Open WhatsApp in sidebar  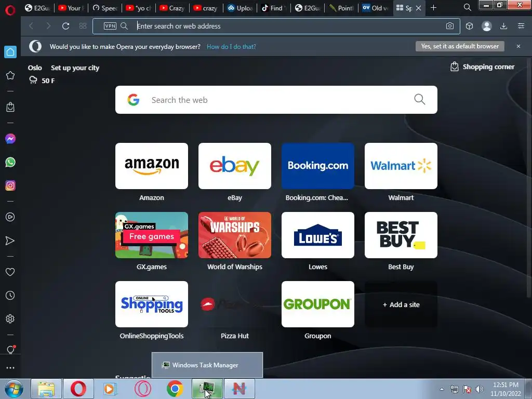click(x=10, y=162)
